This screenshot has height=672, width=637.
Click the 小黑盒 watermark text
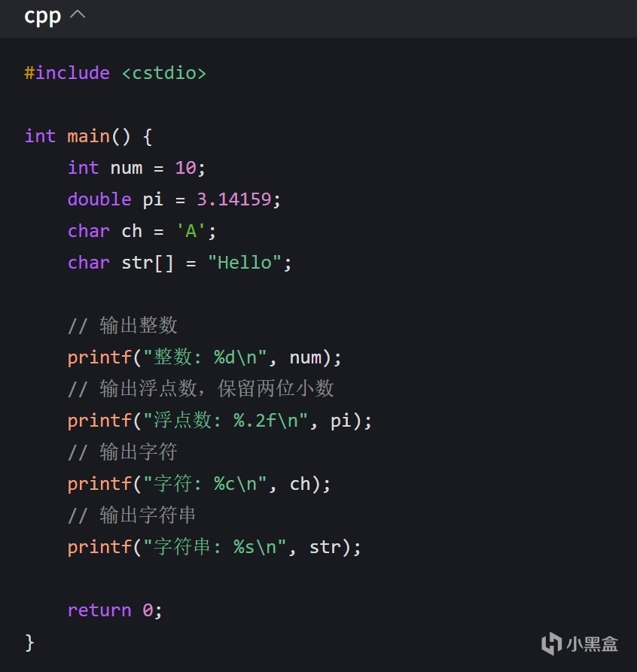(592, 644)
